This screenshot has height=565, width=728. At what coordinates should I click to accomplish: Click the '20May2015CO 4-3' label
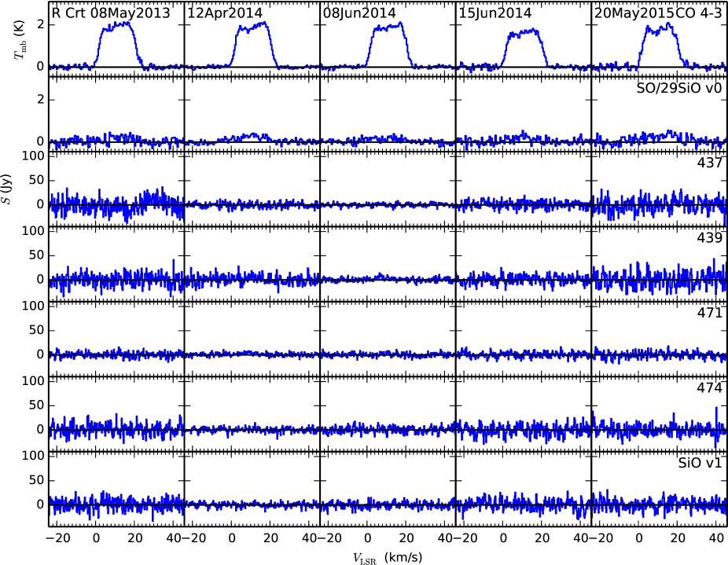pos(658,13)
